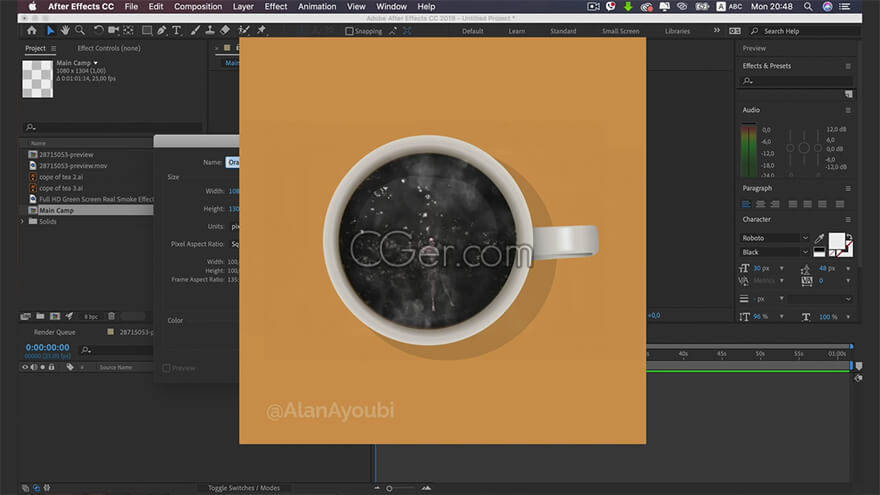Screen dimensions: 880x495
Task: Toggle the Preview checkbox in the dialog
Action: coord(167,368)
